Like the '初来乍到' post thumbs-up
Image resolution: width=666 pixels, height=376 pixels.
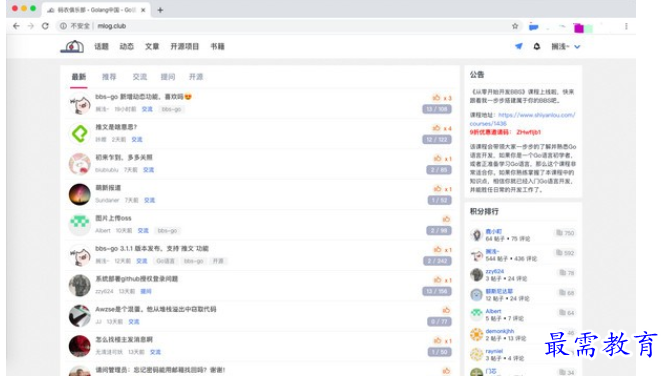[x=437, y=158]
